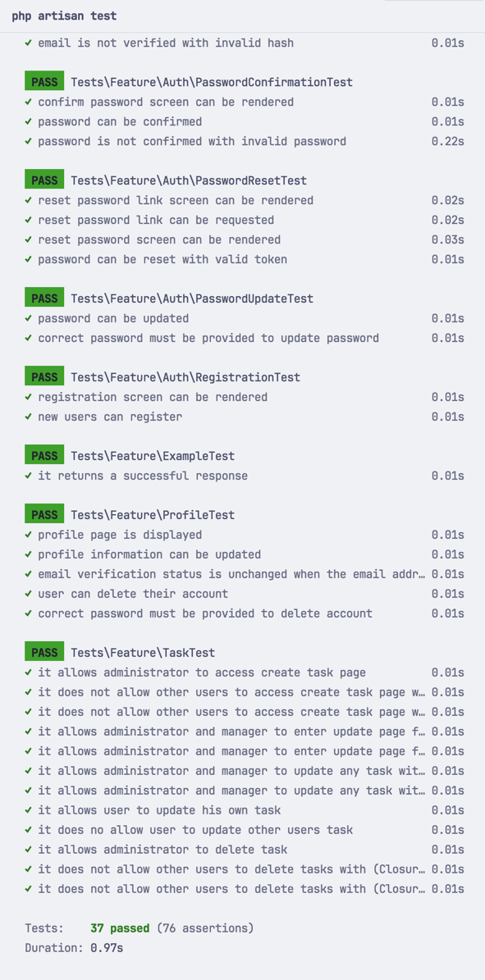This screenshot has width=485, height=980.
Task: Click checkmark beside 'profile page is displayed'
Action: 28,535
